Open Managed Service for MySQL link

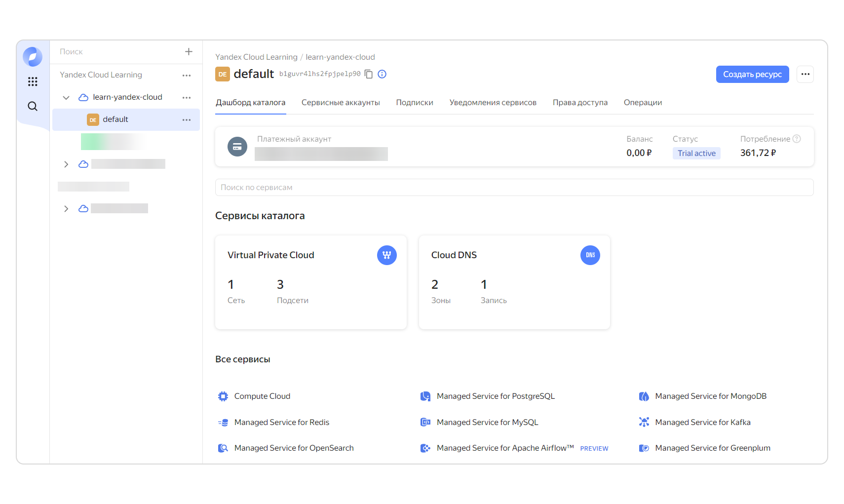pos(487,423)
